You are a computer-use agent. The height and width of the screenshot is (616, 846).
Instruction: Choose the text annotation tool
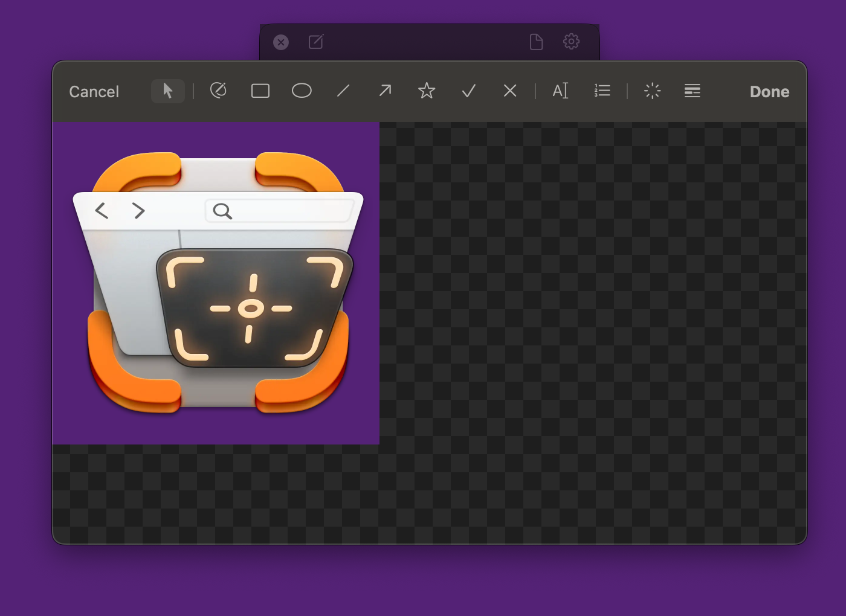pos(560,91)
